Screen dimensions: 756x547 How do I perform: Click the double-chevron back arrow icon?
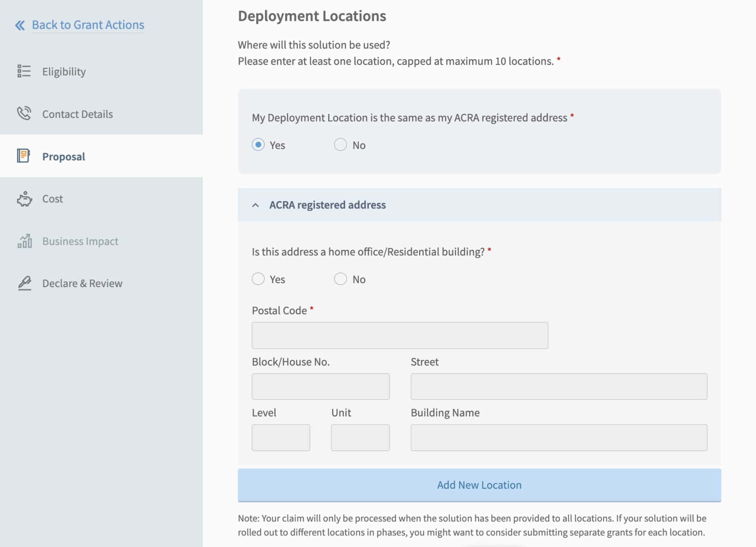pyautogui.click(x=20, y=25)
